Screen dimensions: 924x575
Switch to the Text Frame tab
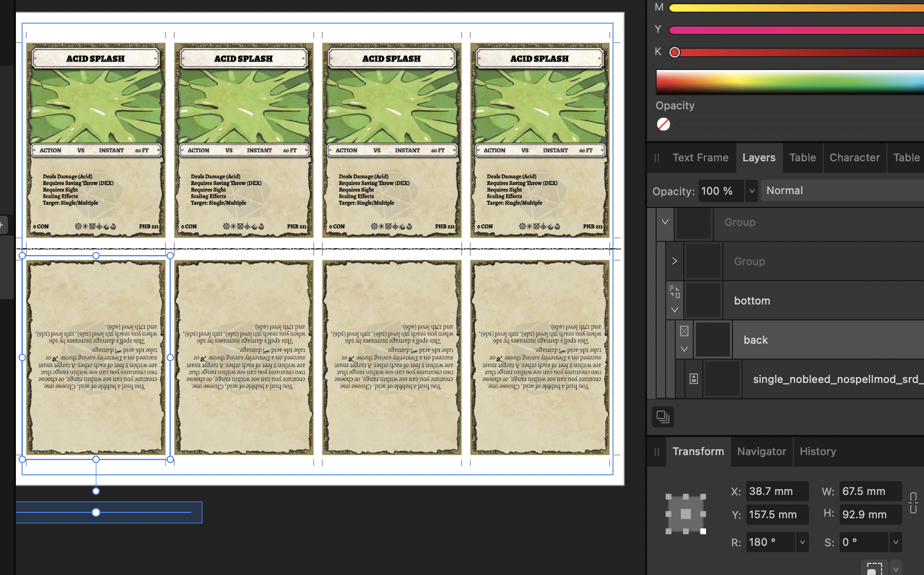(700, 158)
